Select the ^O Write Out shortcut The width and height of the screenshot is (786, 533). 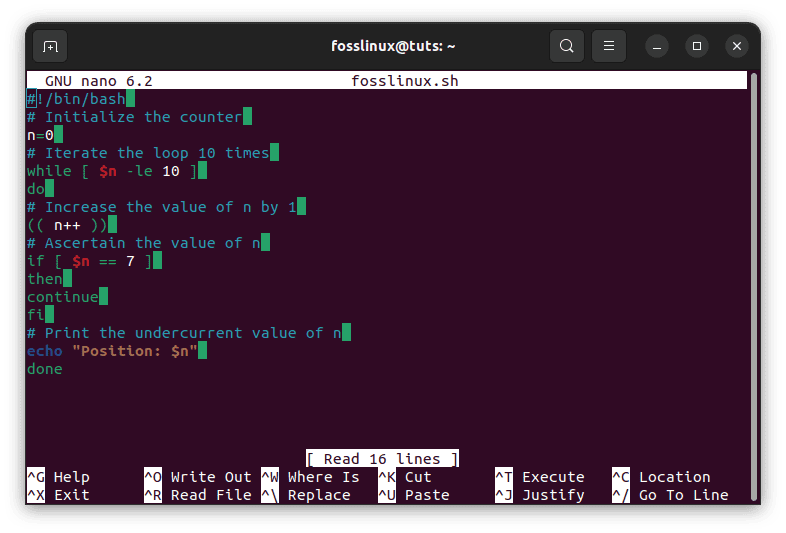197,477
